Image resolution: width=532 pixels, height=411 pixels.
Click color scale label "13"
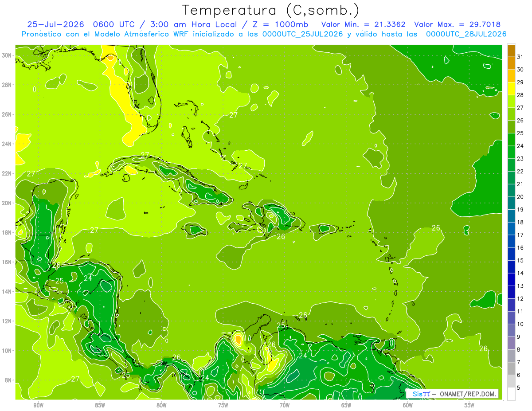(520, 286)
